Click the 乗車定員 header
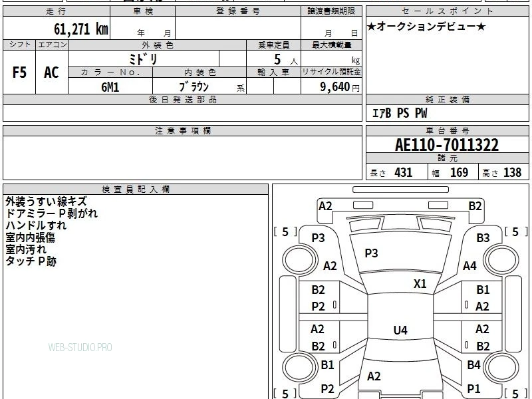Viewport: 532px width, 399px height. click(x=274, y=45)
